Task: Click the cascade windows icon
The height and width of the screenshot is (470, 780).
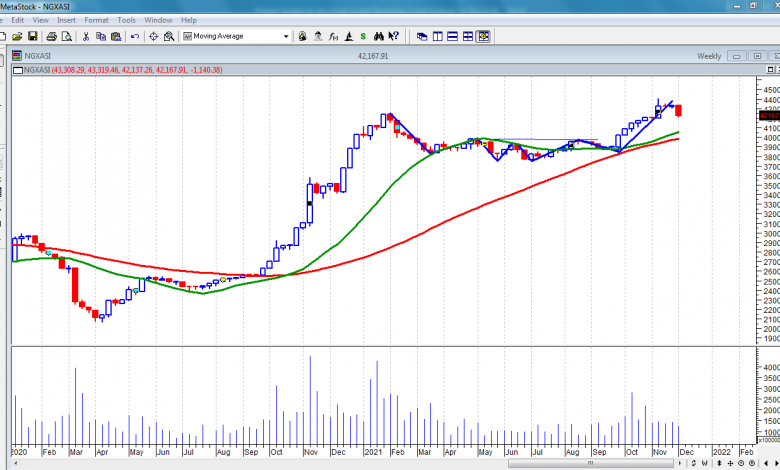Action: [421, 36]
